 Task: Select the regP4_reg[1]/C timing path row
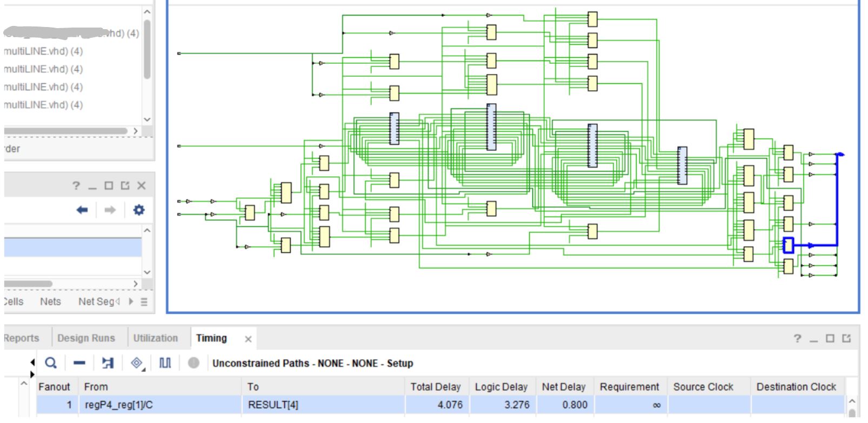pyautogui.click(x=440, y=405)
